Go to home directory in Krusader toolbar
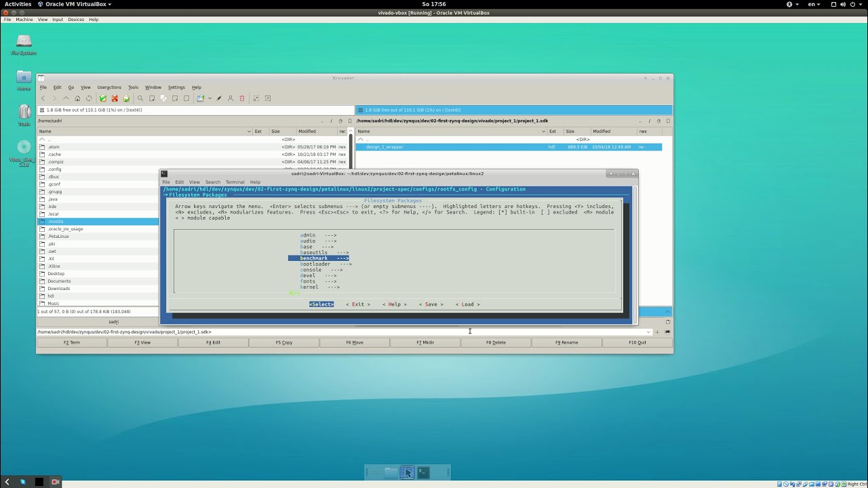 [77, 98]
